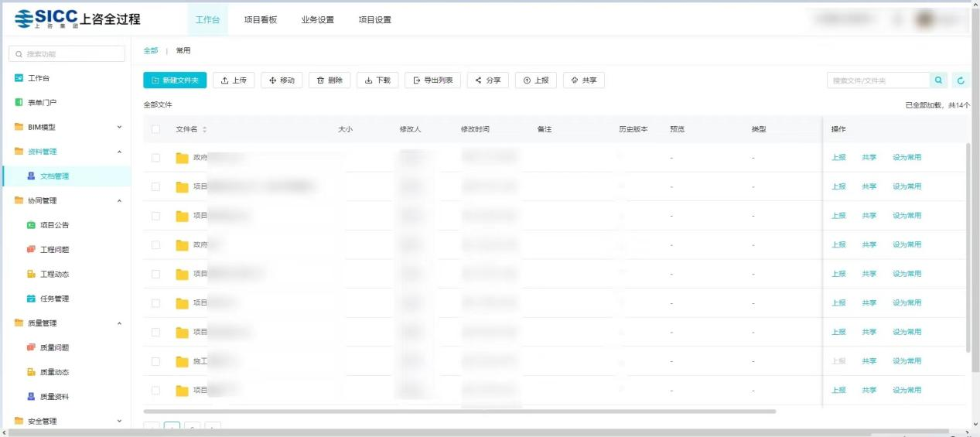The width and height of the screenshot is (980, 437).
Task: Click the 导出列表 toolbar button
Action: coord(432,80)
